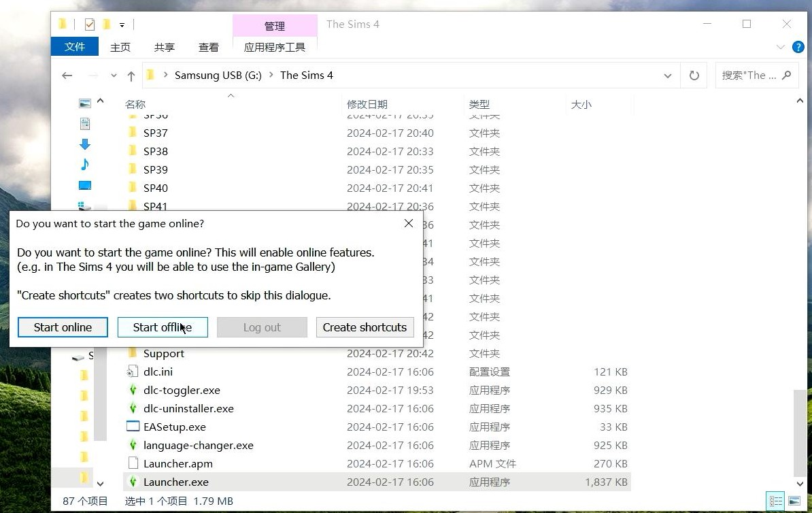Select the dlc.ini file icon

point(133,371)
